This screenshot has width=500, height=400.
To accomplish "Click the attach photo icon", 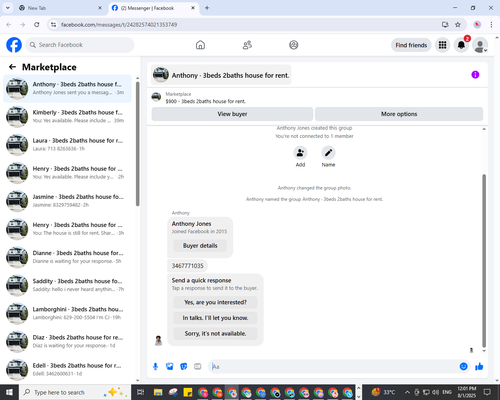I will coord(170,367).
